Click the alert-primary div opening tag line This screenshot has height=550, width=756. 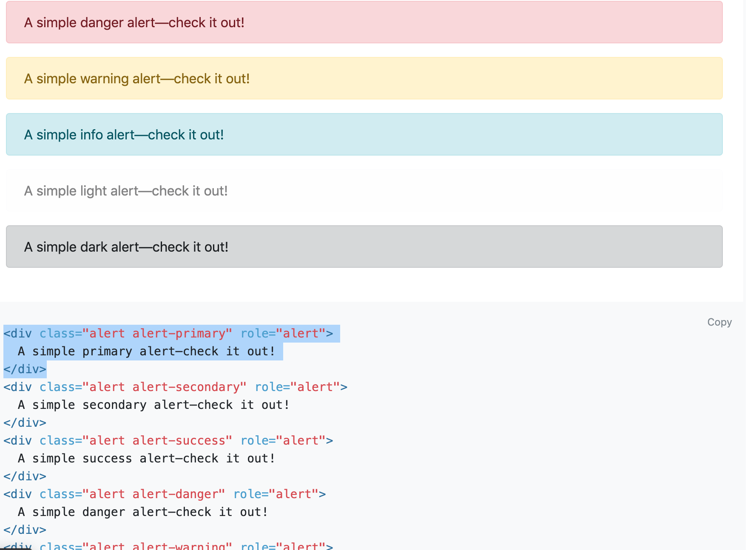[x=168, y=334]
